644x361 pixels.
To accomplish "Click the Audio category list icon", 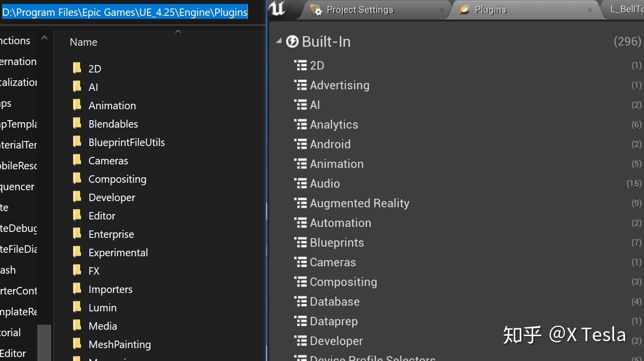I will pos(301,183).
